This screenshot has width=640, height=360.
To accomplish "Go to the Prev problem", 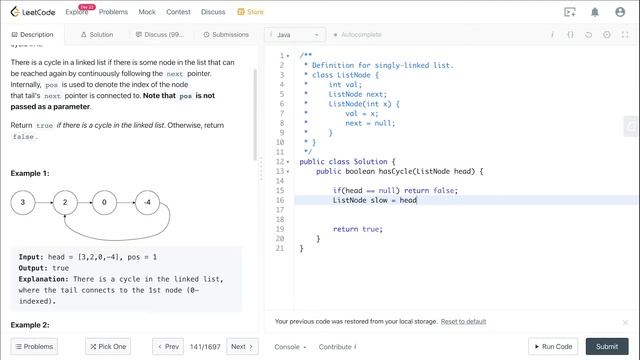I will (x=168, y=347).
